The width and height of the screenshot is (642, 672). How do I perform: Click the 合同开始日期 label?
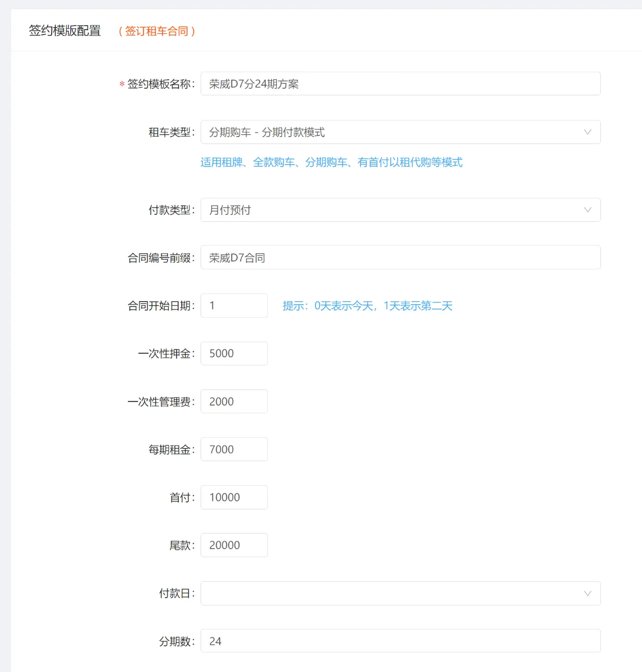click(x=160, y=306)
